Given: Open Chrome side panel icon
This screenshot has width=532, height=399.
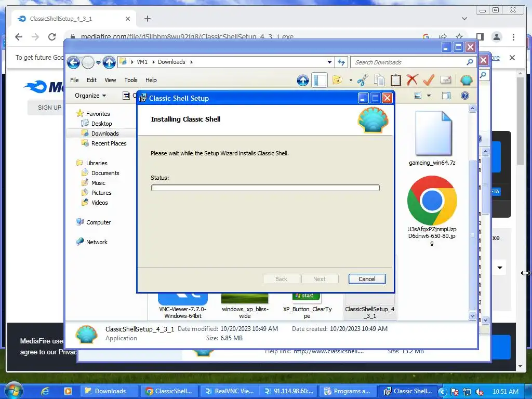Looking at the screenshot, I should (x=480, y=37).
